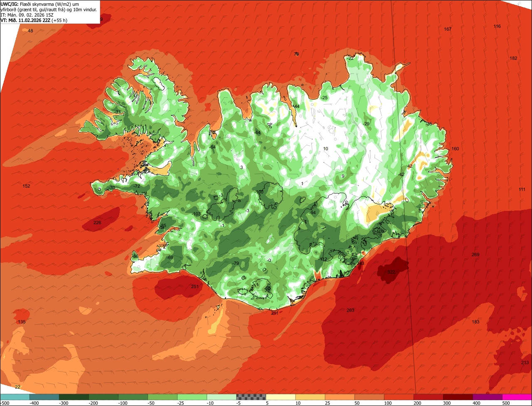Select the magenta legend swatch above 500
The height and width of the screenshot is (406, 532).
coord(517,397)
